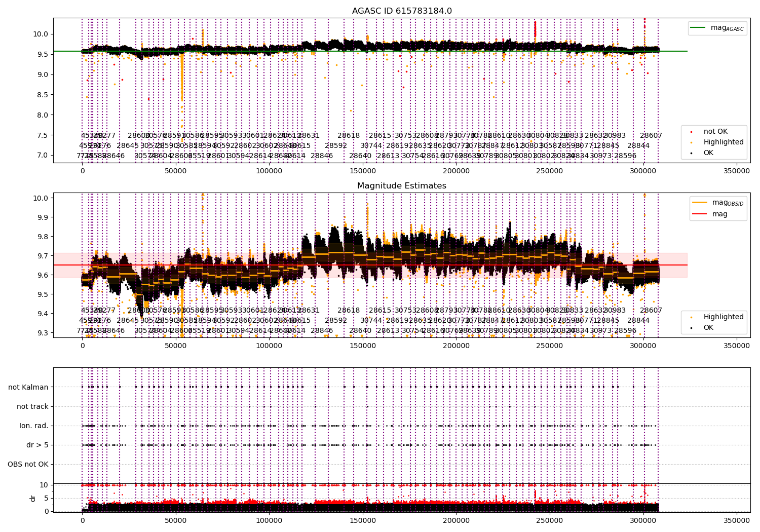Click observation ID label 28844 in middle plot
This screenshot has height=532, width=760.
pyautogui.click(x=638, y=320)
